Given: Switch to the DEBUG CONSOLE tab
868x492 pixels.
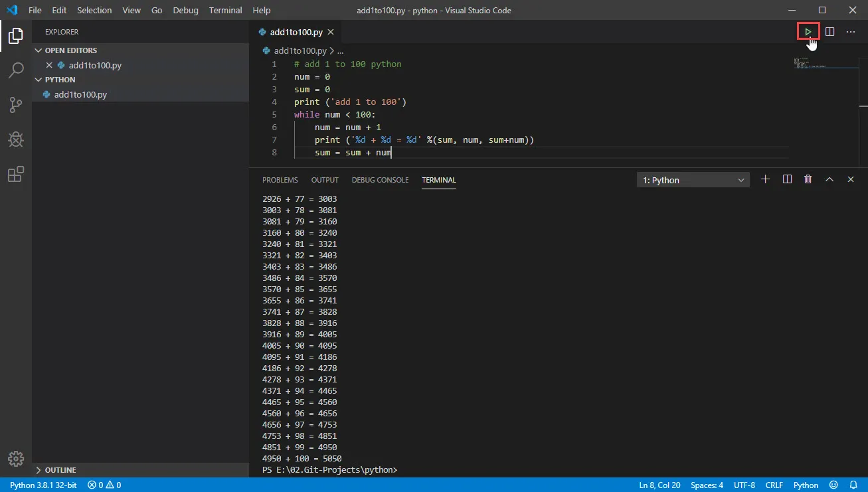Looking at the screenshot, I should 380,180.
